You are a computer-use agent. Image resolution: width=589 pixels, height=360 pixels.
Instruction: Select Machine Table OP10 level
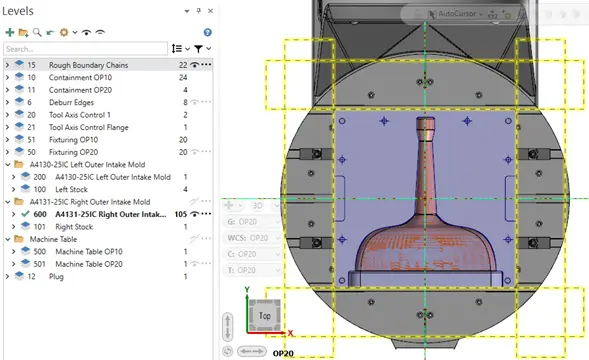(89, 251)
